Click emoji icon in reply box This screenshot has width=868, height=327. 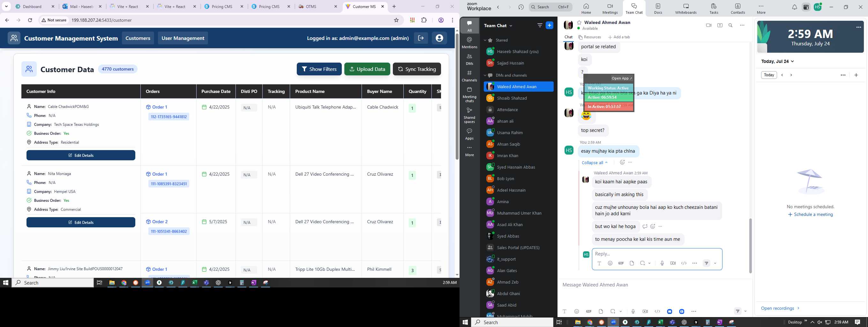610,263
